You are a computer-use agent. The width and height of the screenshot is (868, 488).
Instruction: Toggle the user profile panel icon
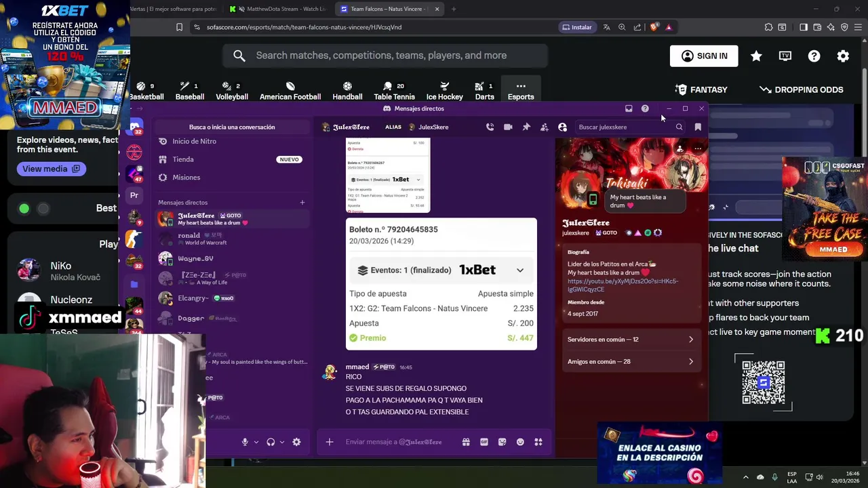[562, 127]
